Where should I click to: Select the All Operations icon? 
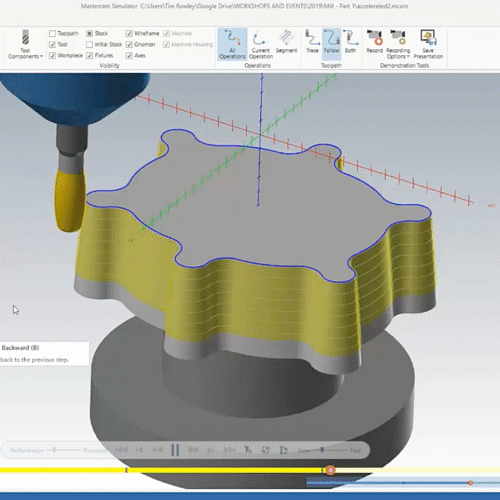(x=232, y=44)
